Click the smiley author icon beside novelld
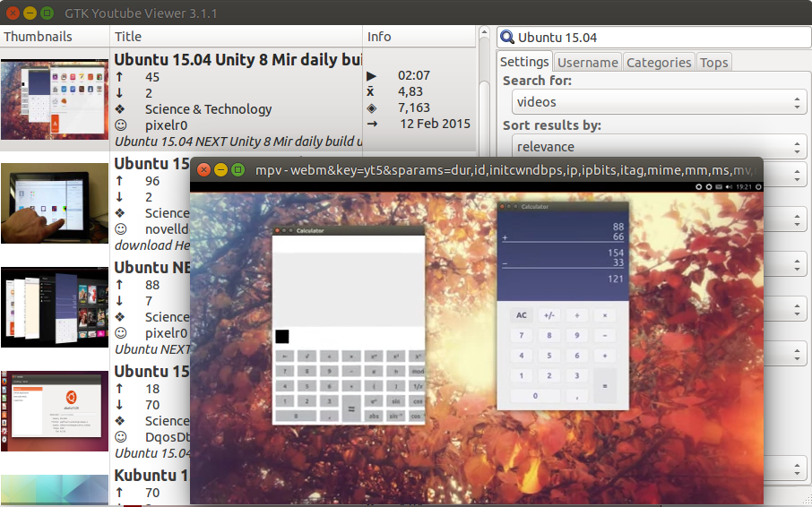Screen dimensions: 812x507 pyautogui.click(x=120, y=229)
